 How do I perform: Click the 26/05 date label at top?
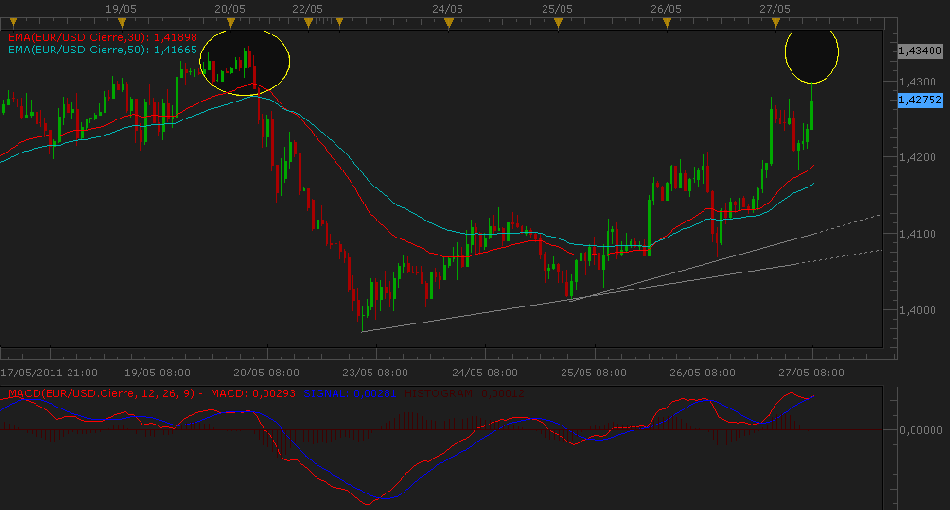(x=665, y=8)
